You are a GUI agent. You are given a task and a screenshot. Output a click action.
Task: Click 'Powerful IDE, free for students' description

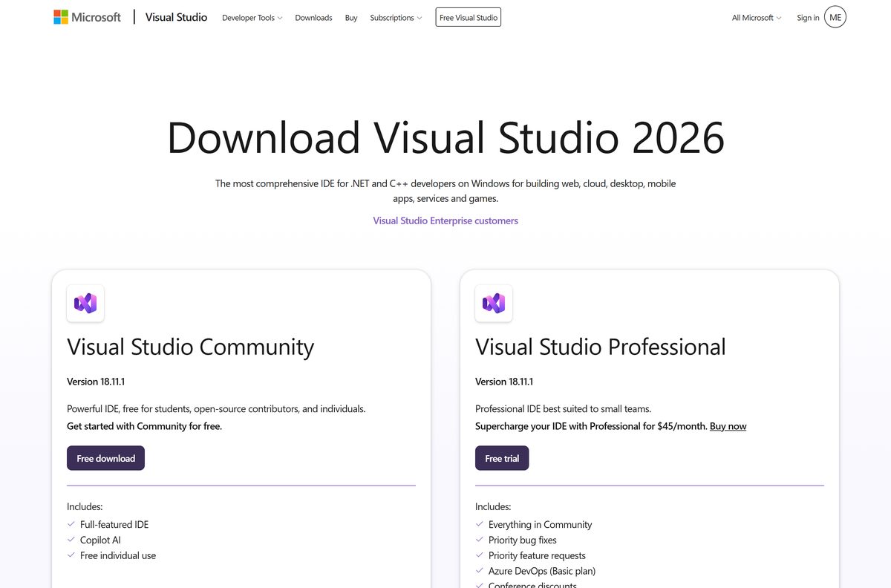[216, 408]
